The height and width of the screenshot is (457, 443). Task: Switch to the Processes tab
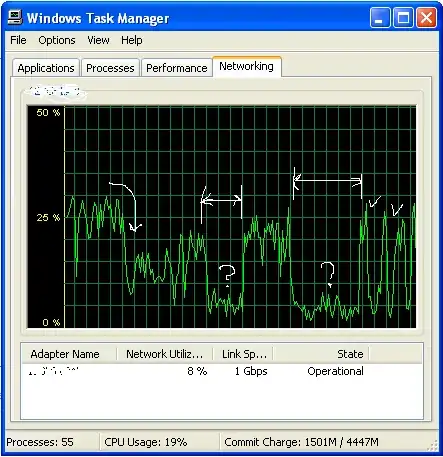coord(110,68)
